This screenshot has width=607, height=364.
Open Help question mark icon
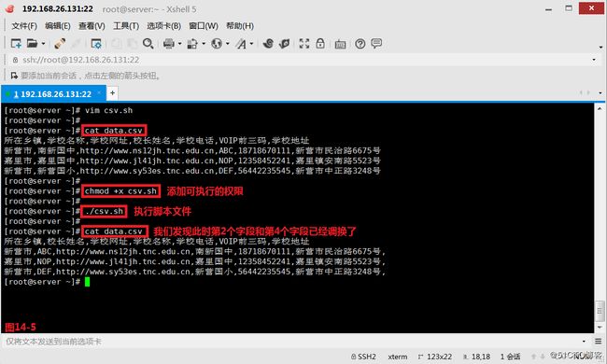360,44
